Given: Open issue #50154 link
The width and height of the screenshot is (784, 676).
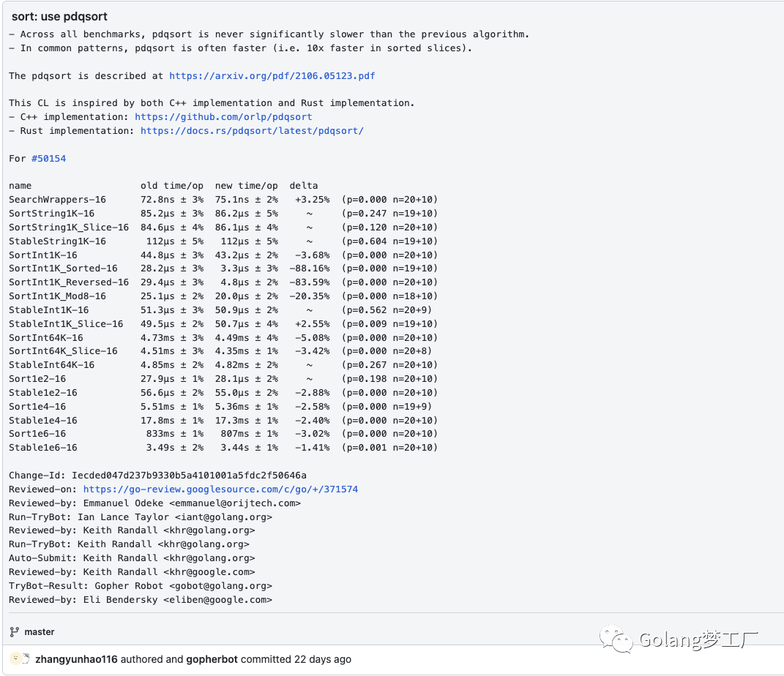Looking at the screenshot, I should (48, 158).
